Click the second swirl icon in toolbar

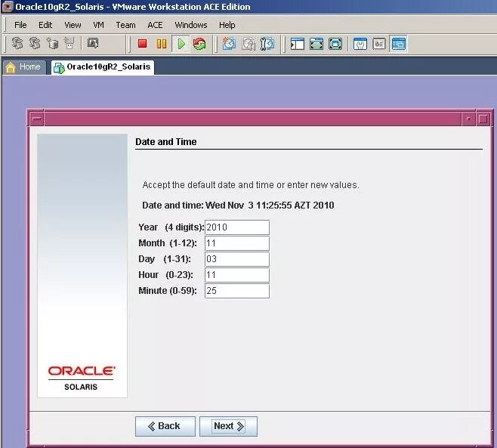pyautogui.click(x=35, y=43)
